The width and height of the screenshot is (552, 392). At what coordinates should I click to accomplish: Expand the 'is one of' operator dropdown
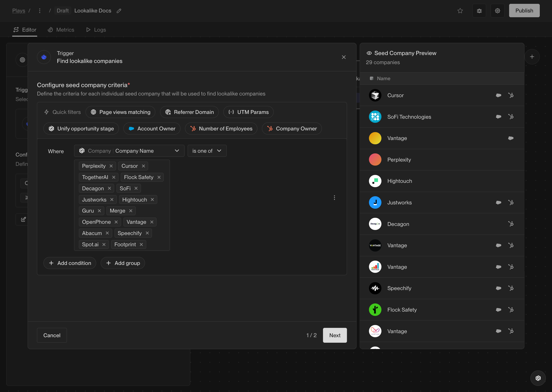(207, 151)
